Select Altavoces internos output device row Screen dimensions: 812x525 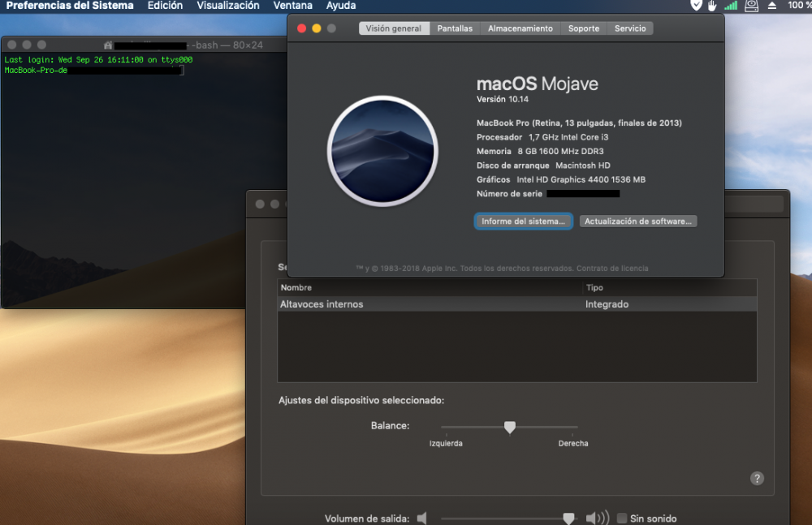pyautogui.click(x=516, y=304)
